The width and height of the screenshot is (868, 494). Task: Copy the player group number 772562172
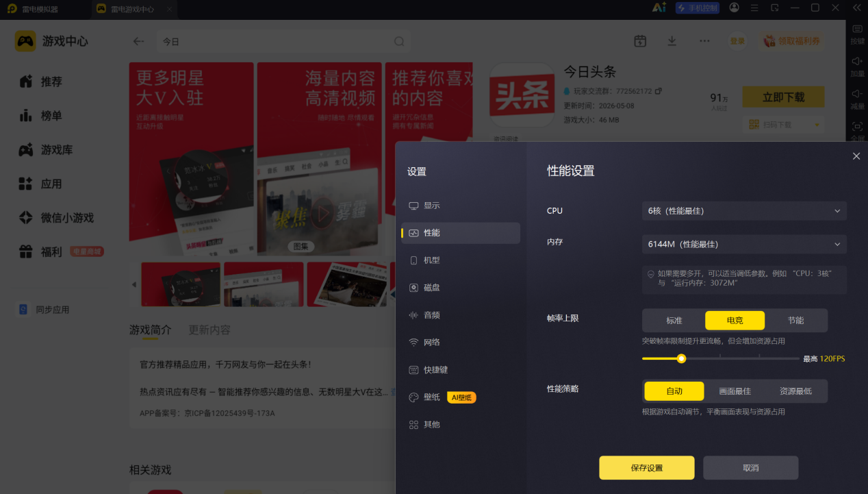659,90
